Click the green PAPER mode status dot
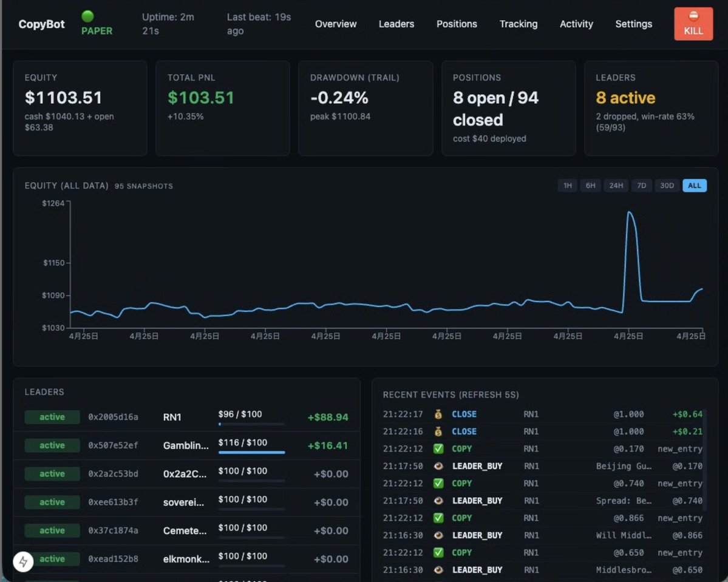Image resolution: width=728 pixels, height=582 pixels. 87,16
